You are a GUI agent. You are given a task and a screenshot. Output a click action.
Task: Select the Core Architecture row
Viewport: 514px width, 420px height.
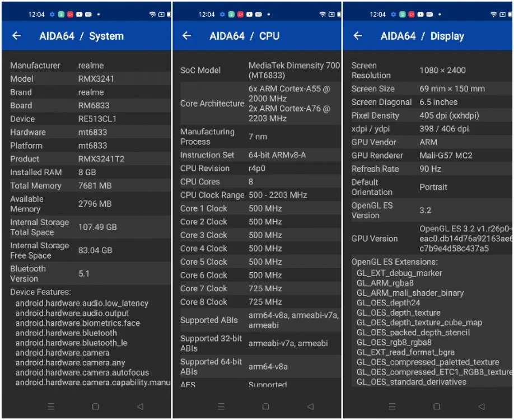pyautogui.click(x=260, y=103)
